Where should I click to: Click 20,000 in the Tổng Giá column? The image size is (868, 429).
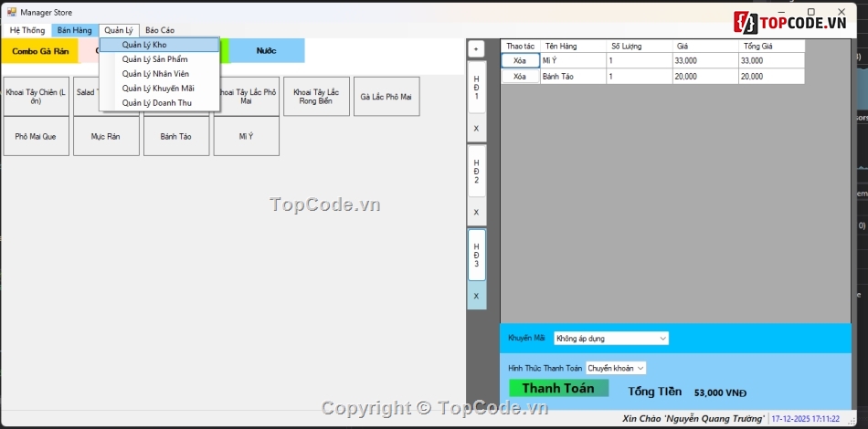pos(771,77)
